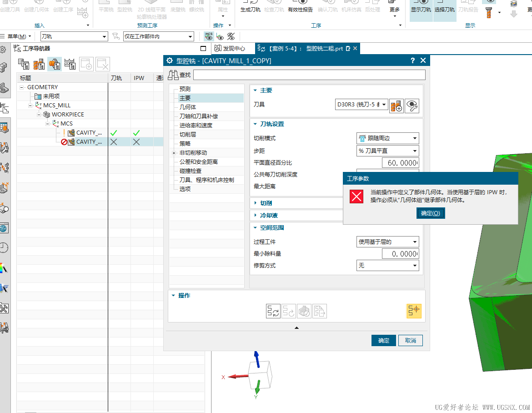Select 碰撞检查 in the dialog tree

click(191, 171)
